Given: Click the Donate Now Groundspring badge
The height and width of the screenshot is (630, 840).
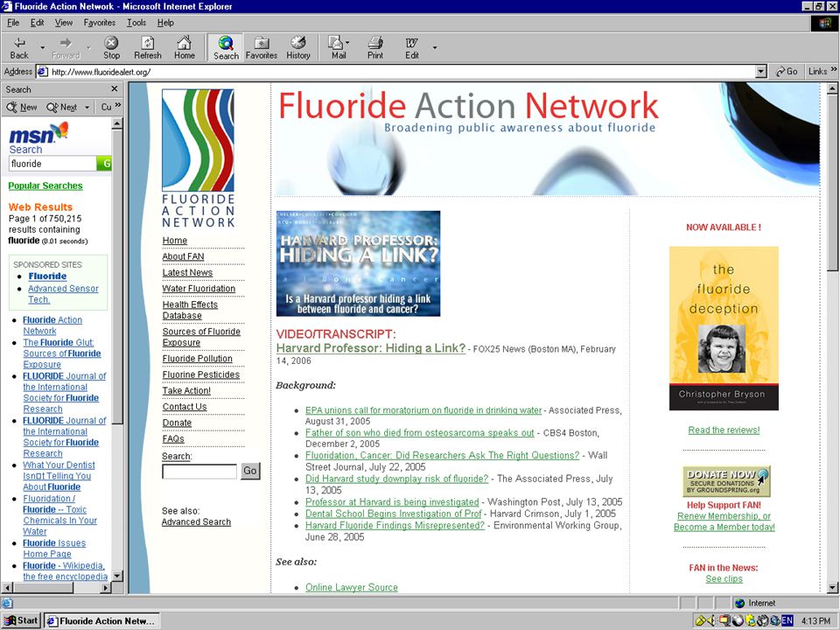Looking at the screenshot, I should pyautogui.click(x=726, y=481).
